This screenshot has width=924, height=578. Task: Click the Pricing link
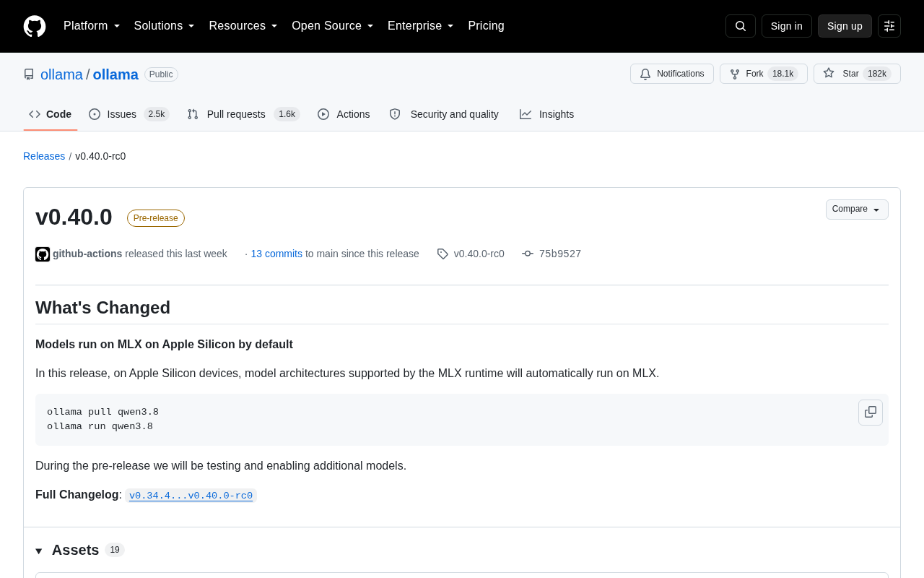(x=486, y=26)
